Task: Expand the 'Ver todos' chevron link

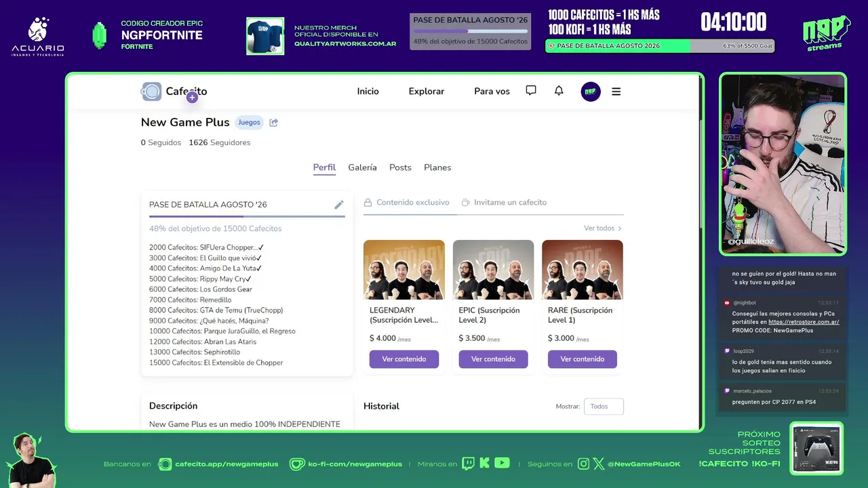Action: tap(603, 228)
